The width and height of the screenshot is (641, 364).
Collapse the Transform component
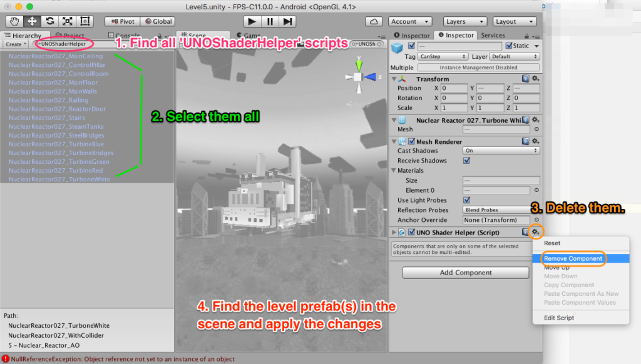coord(394,79)
